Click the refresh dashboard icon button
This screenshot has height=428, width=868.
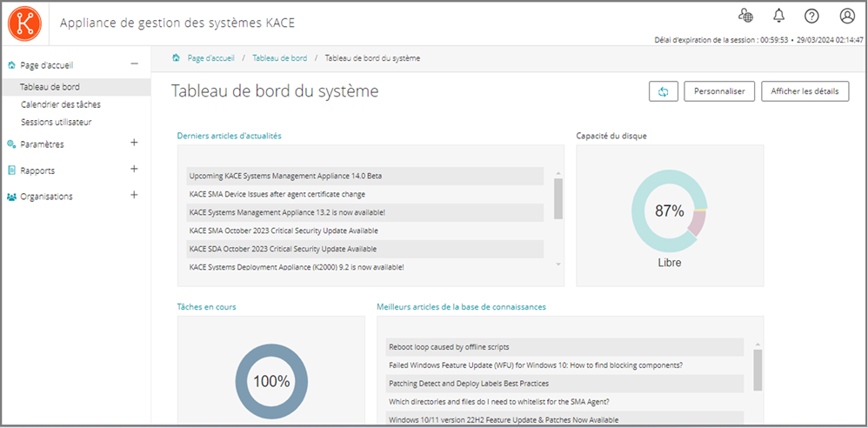[x=664, y=91]
